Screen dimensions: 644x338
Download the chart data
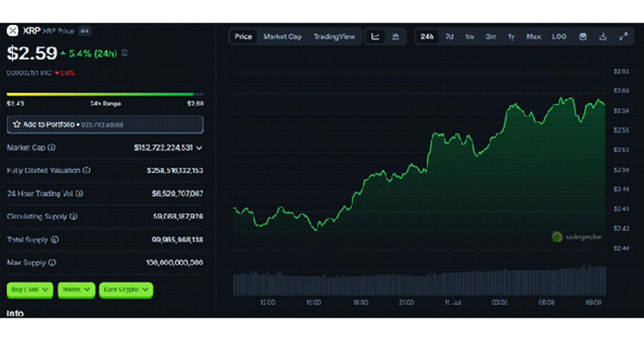click(x=603, y=36)
